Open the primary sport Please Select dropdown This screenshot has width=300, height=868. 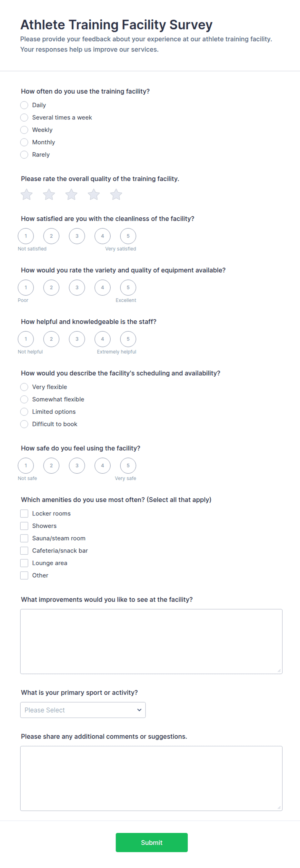tap(83, 710)
